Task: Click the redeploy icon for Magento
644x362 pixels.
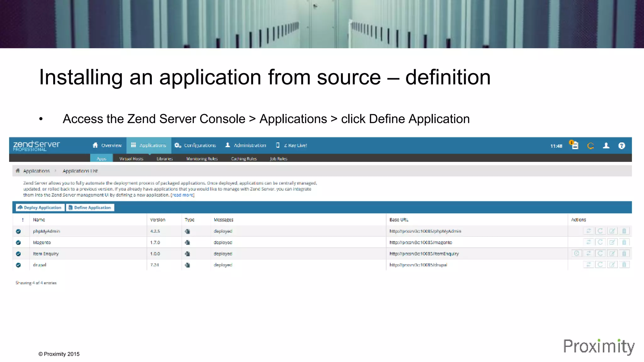Action: [x=600, y=242]
